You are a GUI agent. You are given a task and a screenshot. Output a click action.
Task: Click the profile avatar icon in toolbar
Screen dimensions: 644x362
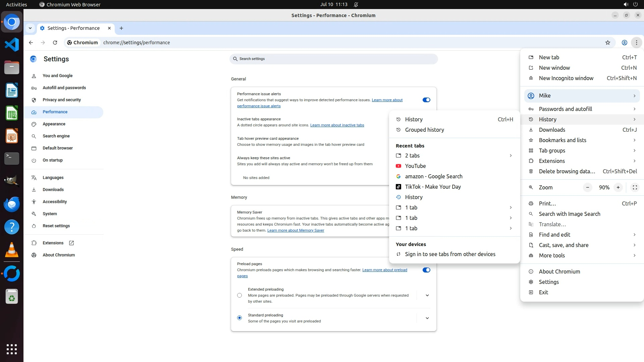624,43
